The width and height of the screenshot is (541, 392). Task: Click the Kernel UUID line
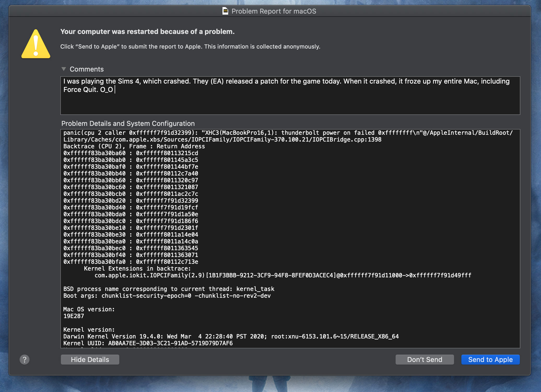click(x=148, y=343)
